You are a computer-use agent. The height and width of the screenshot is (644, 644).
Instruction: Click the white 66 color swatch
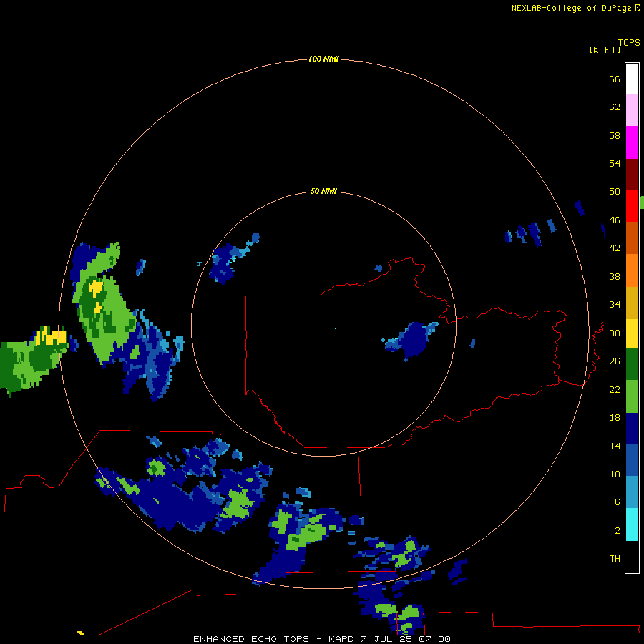[632, 79]
